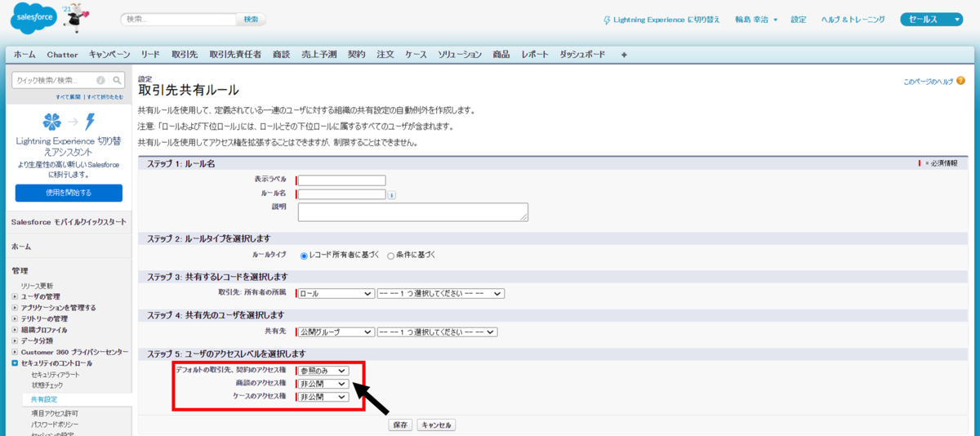Open the ホーム tab
This screenshot has width=980, height=436.
tap(24, 55)
